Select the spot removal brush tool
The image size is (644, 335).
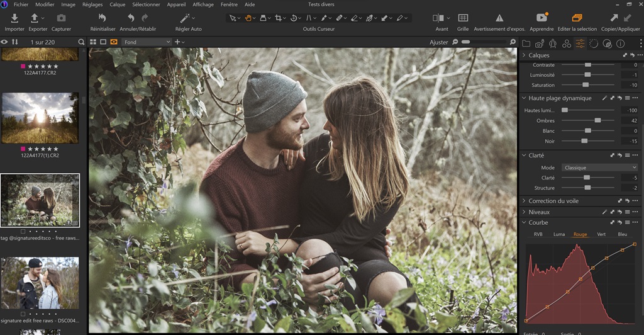324,18
